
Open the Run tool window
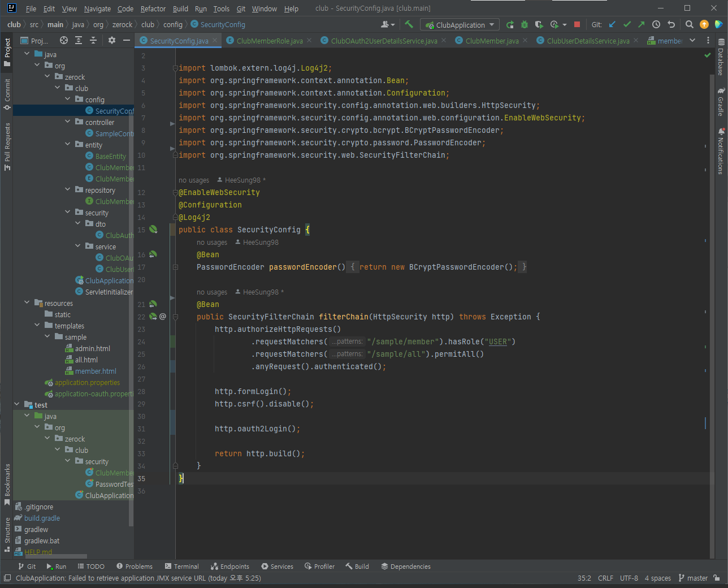pos(56,566)
